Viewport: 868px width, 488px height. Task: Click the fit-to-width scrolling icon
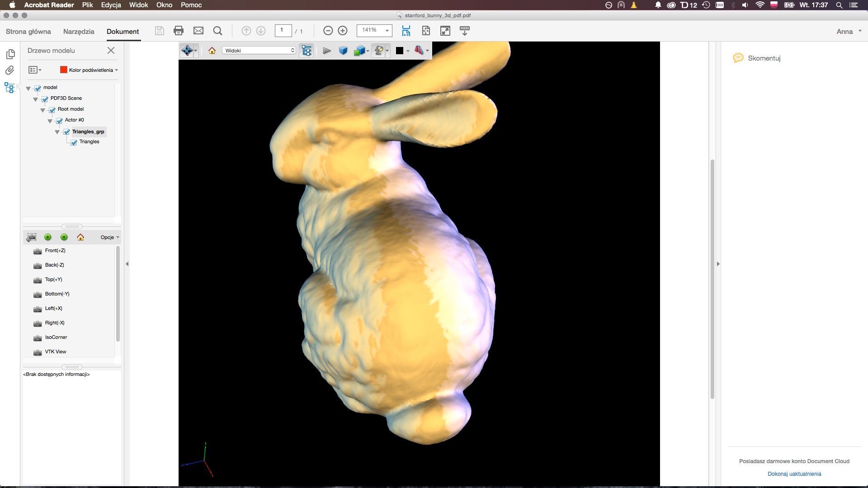click(406, 31)
